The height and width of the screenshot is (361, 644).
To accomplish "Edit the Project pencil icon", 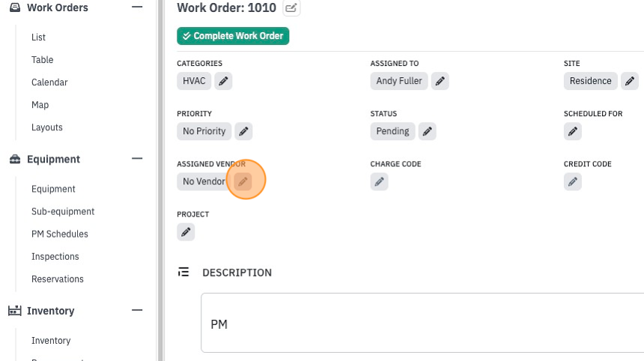I will pos(186,232).
